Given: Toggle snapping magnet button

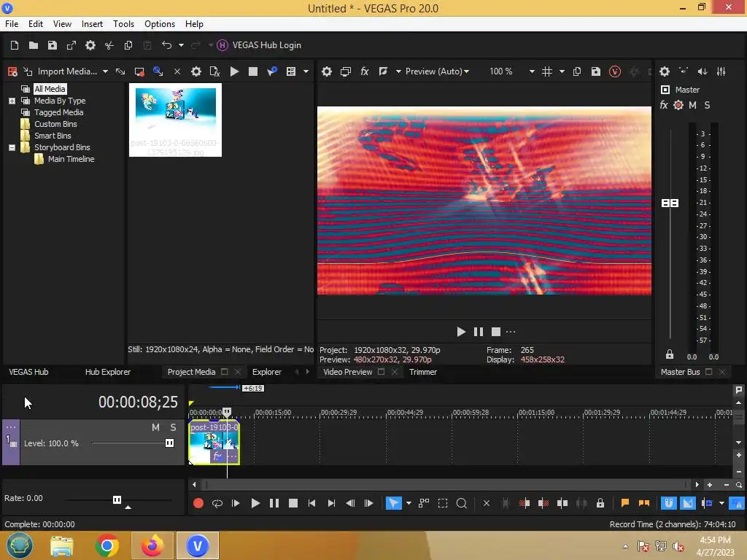Looking at the screenshot, I should [x=669, y=503].
